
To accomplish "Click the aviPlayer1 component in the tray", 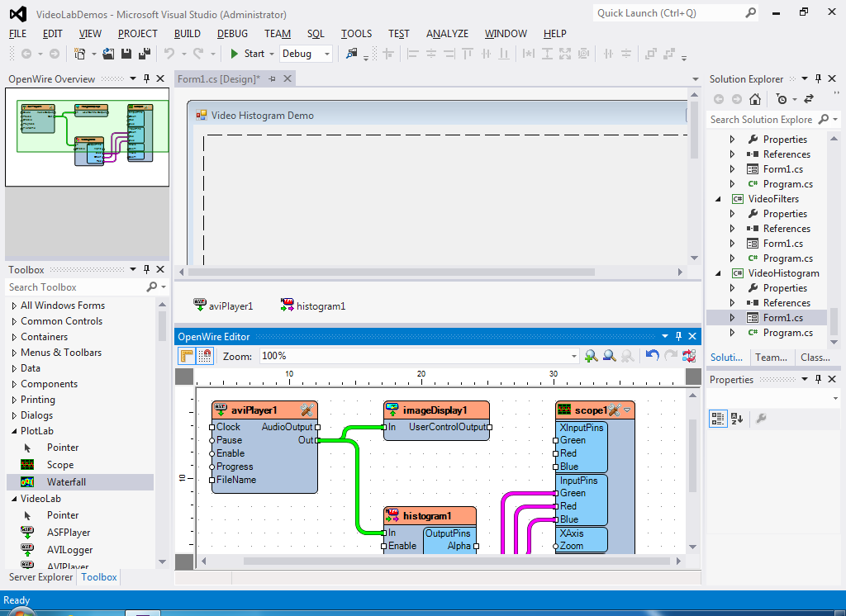I will click(x=223, y=306).
